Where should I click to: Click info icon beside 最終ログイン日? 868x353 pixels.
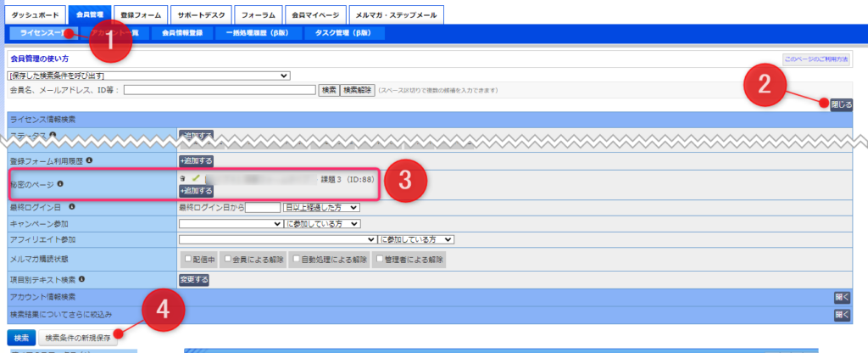click(x=72, y=206)
